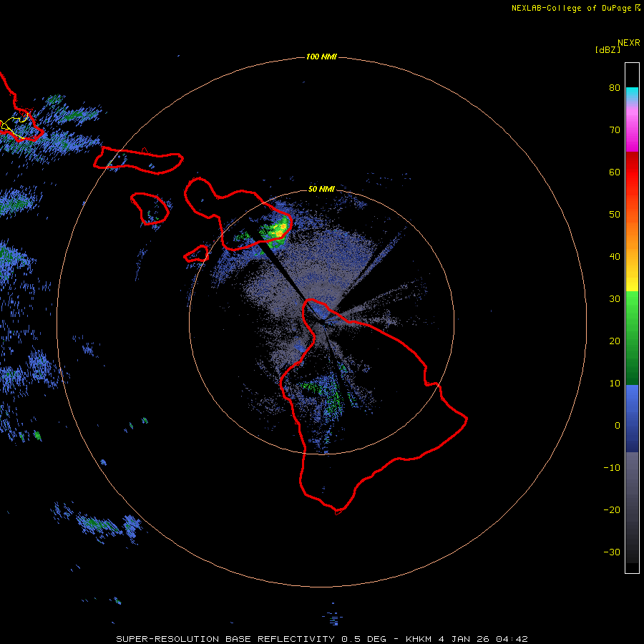Click the 50 dBZ scale value

tap(615, 215)
